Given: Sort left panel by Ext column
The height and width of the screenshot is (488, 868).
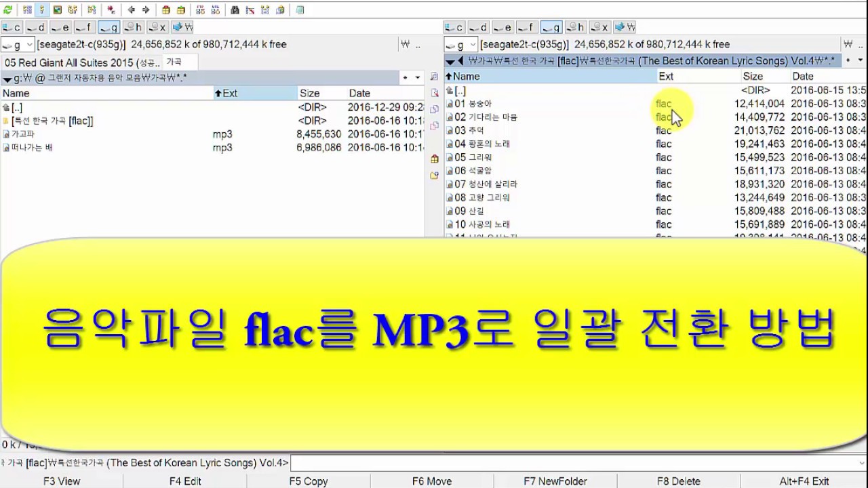Looking at the screenshot, I should tap(255, 94).
